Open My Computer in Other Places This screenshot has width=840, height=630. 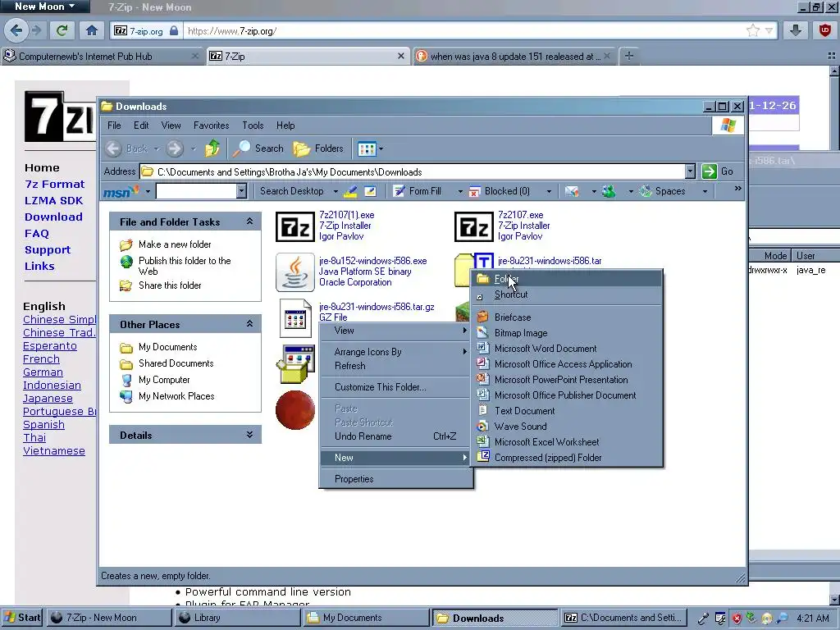click(x=164, y=380)
